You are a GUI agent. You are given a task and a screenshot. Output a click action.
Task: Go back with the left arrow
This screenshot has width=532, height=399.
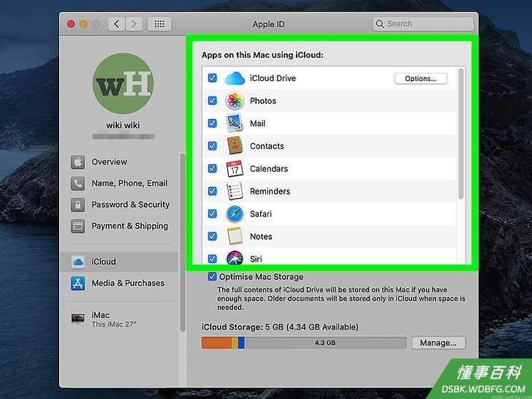(117, 24)
